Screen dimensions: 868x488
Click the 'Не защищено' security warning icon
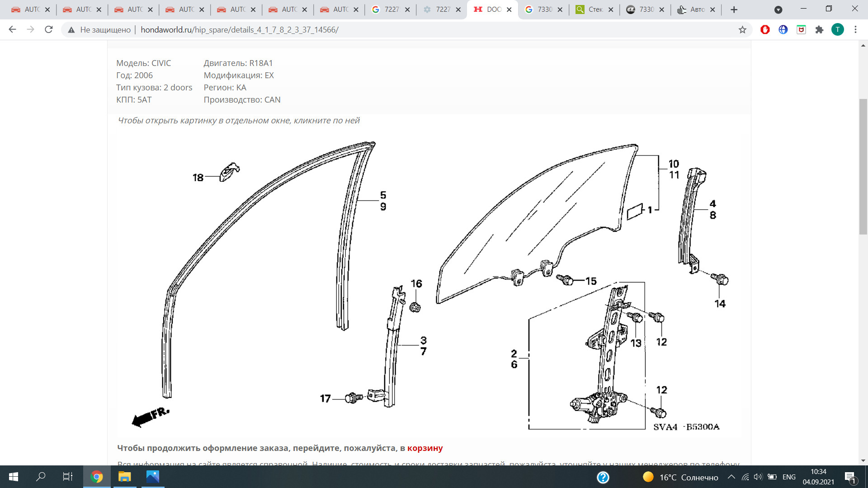[x=71, y=30]
